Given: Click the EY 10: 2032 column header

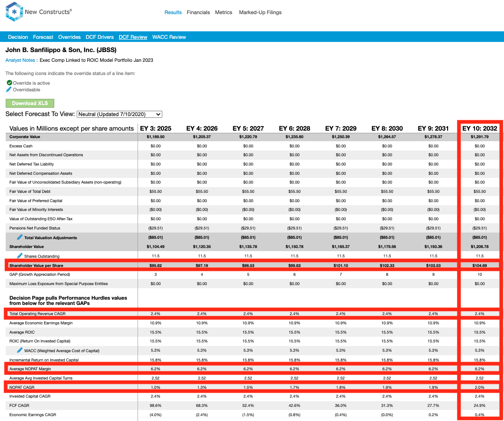Looking at the screenshot, I should pos(480,128).
